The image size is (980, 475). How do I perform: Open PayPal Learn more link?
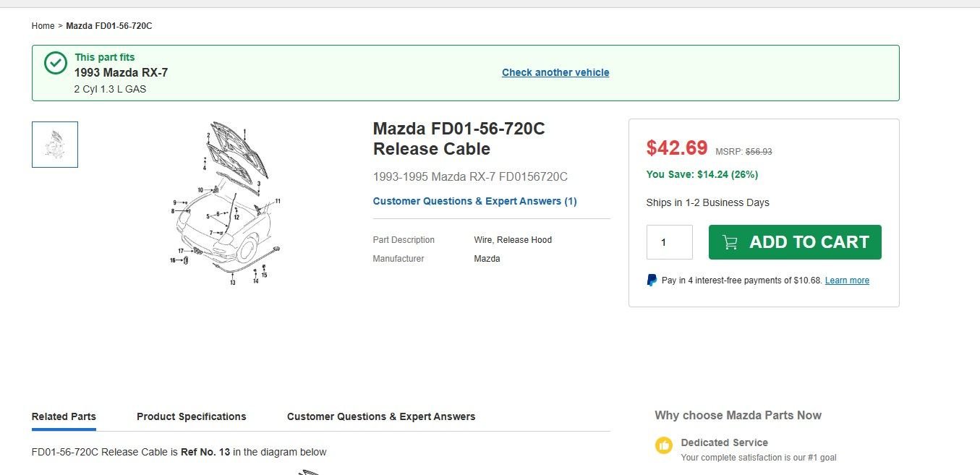pyautogui.click(x=847, y=281)
